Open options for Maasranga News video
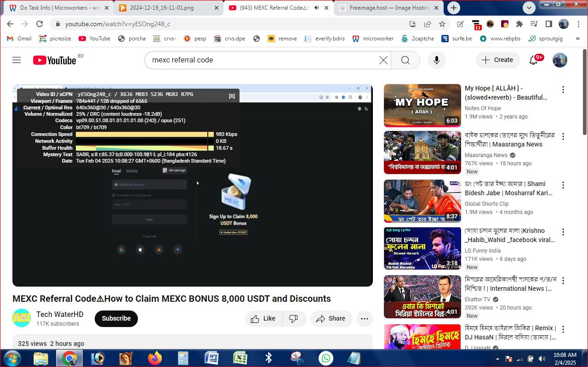Screen dimensions: 588x367 pyautogui.click(x=563, y=136)
